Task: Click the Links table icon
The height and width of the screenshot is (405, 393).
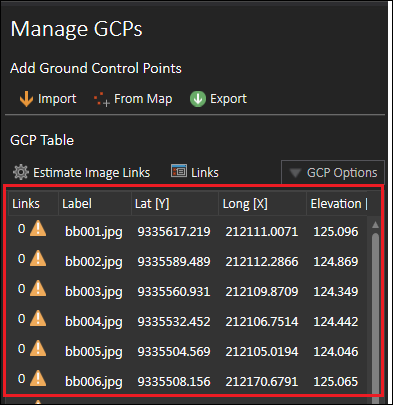Action: (179, 171)
